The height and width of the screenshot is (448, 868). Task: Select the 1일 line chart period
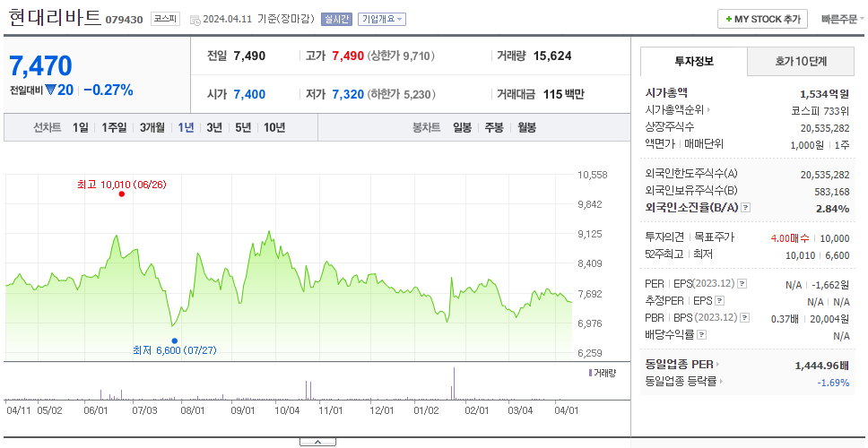point(81,128)
